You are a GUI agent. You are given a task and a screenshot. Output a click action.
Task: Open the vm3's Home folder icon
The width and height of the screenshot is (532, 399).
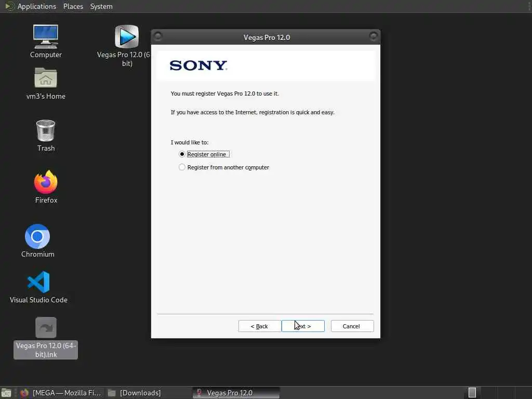(x=46, y=84)
